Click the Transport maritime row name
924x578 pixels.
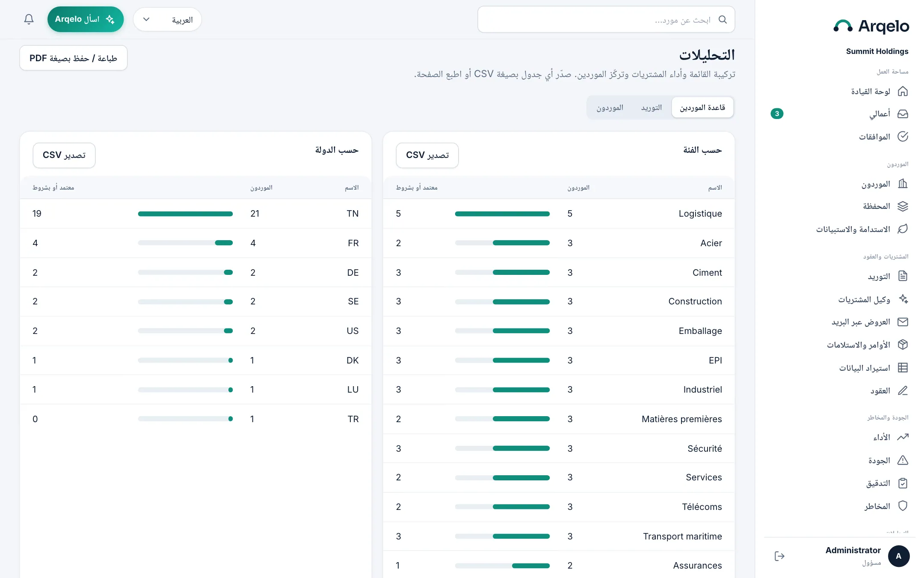(x=682, y=536)
